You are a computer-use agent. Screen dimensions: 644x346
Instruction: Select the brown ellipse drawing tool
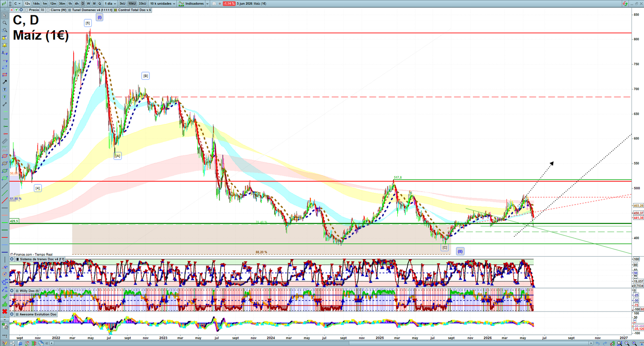tap(4, 164)
